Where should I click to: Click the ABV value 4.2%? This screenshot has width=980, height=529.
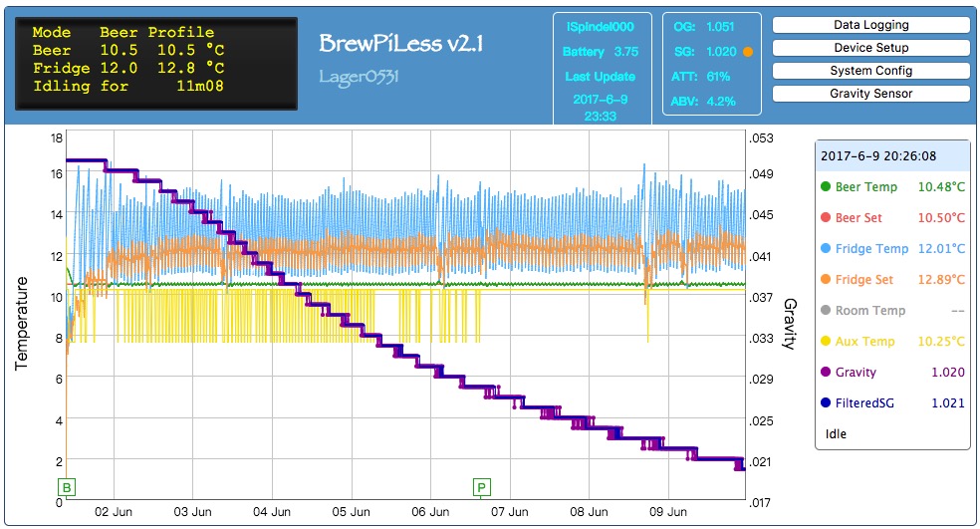[721, 102]
